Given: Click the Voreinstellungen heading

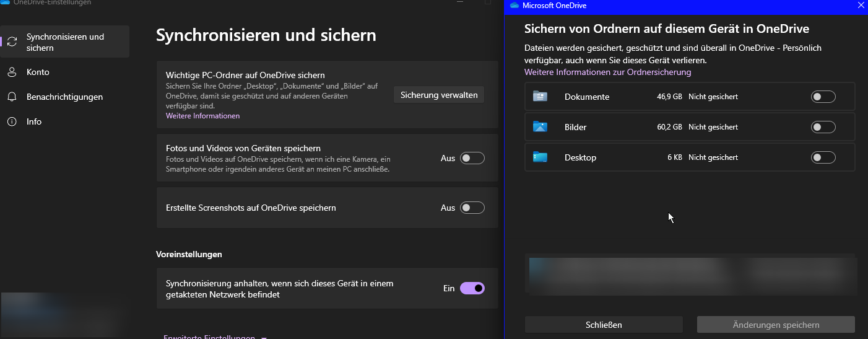Looking at the screenshot, I should tap(189, 254).
